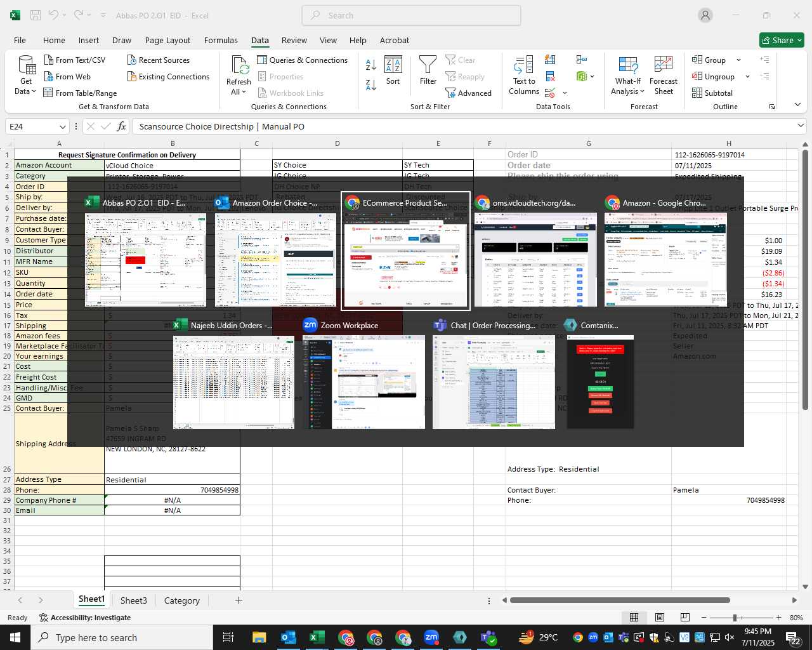Show the Queries & Connections pane
The width and height of the screenshot is (812, 650).
click(302, 60)
